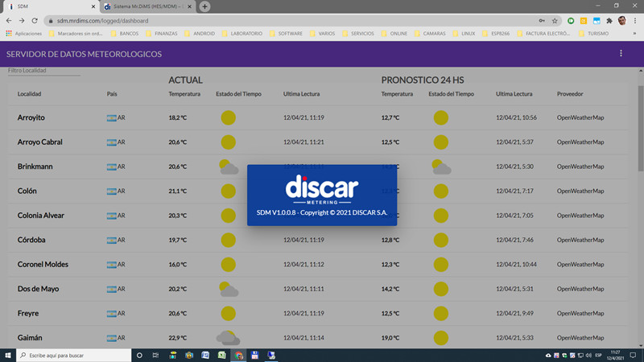Click the page vertical scrollbar thumb
The height and width of the screenshot is (362, 644).
pyautogui.click(x=640, y=128)
